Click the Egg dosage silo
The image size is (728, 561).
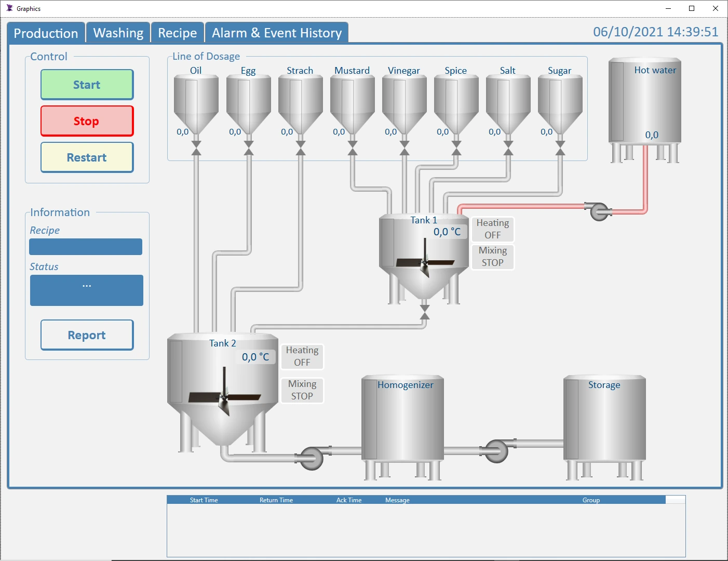pos(249,105)
